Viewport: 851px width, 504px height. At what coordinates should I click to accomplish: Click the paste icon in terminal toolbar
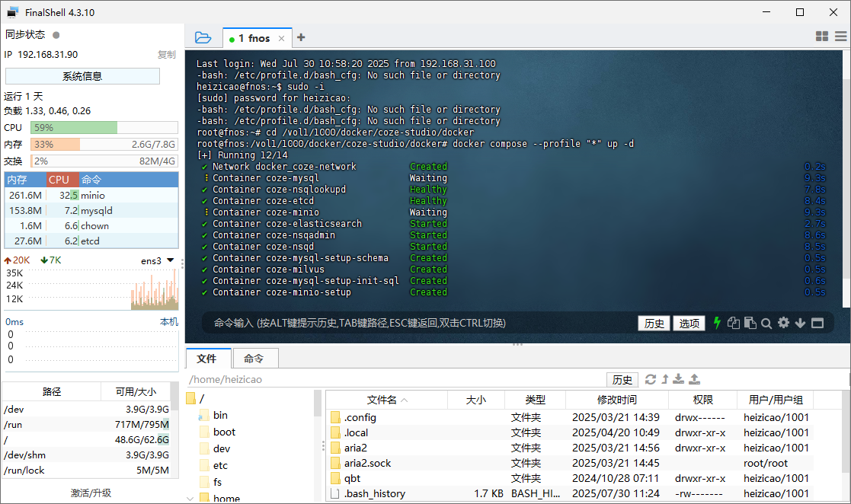pyautogui.click(x=750, y=323)
